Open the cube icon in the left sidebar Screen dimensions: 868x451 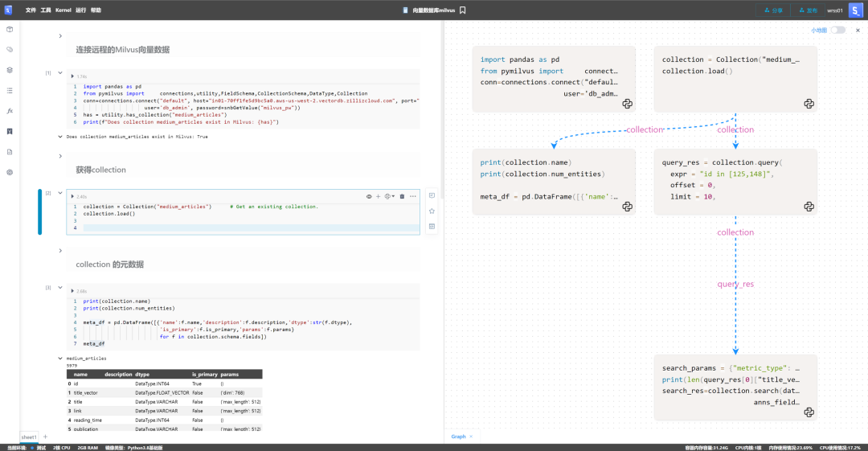[10, 30]
